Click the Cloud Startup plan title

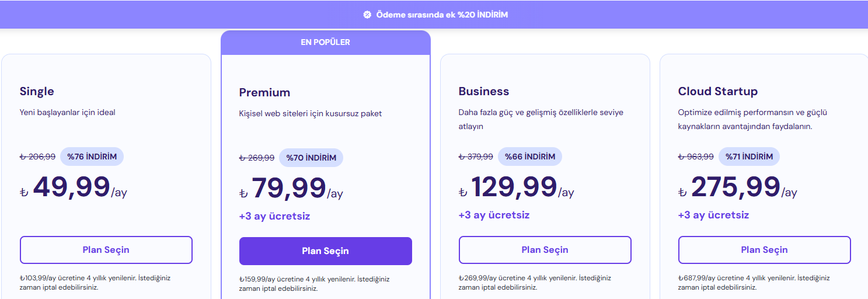[x=717, y=91]
